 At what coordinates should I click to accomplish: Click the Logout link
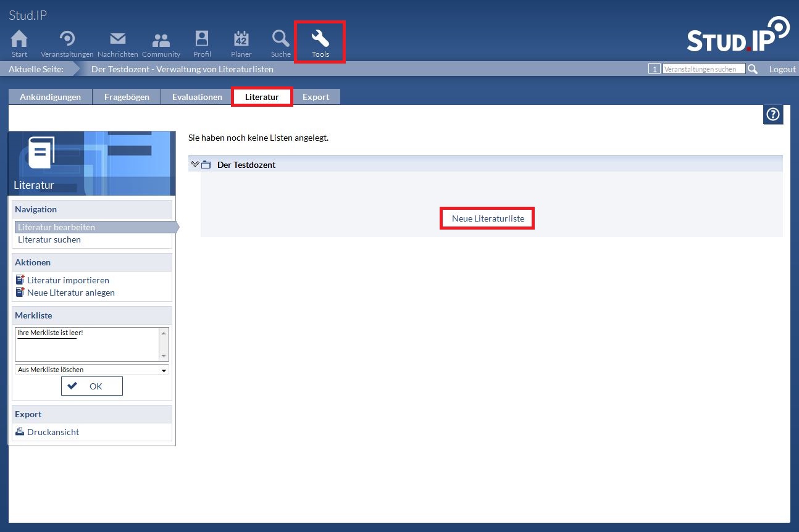coord(782,69)
